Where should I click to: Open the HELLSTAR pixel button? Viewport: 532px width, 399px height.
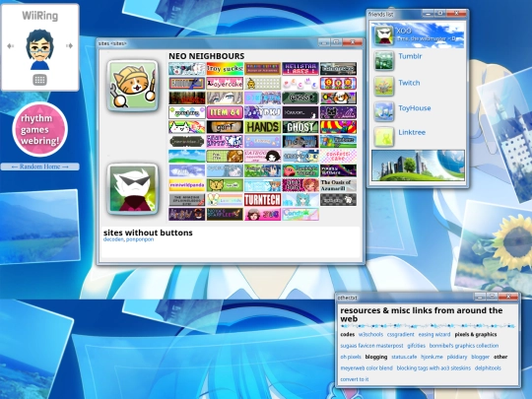tap(300, 69)
